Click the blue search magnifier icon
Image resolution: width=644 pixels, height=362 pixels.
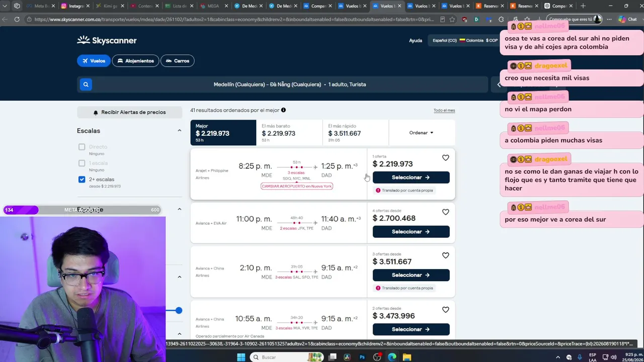pos(86,84)
